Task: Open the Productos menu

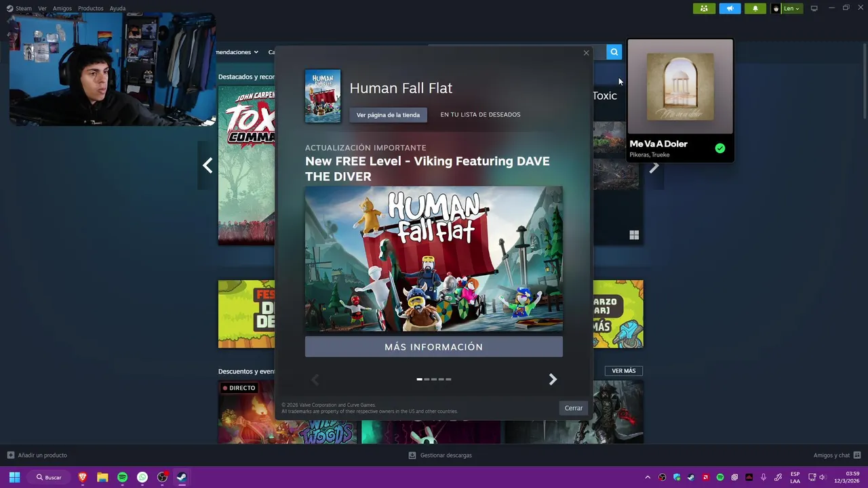Action: [x=90, y=8]
